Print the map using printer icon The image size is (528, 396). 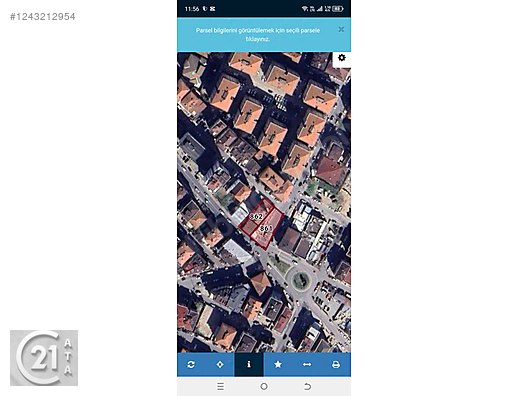pyautogui.click(x=336, y=364)
